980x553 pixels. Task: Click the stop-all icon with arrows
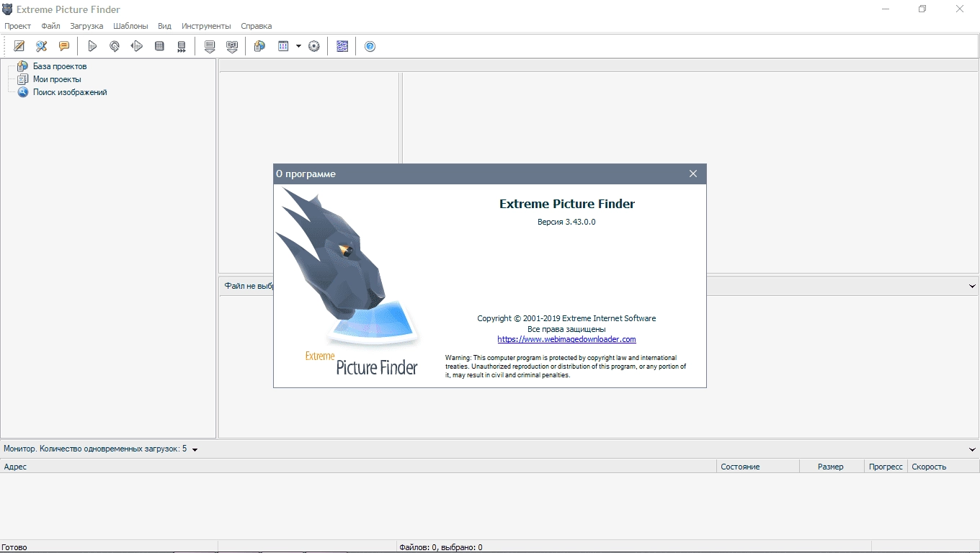(x=182, y=46)
